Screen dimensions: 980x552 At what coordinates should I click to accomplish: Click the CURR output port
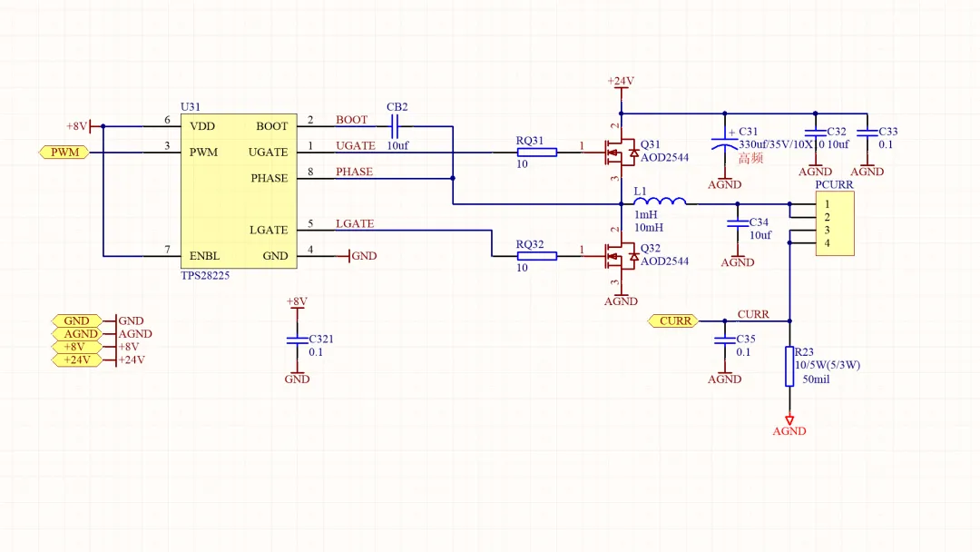click(673, 320)
